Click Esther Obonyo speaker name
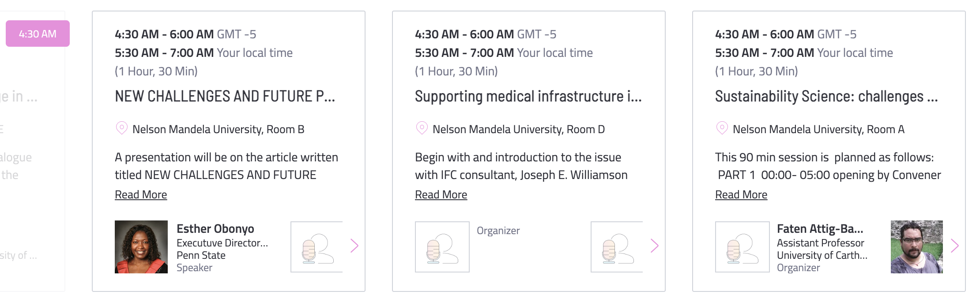This screenshot has width=980, height=306. (215, 228)
